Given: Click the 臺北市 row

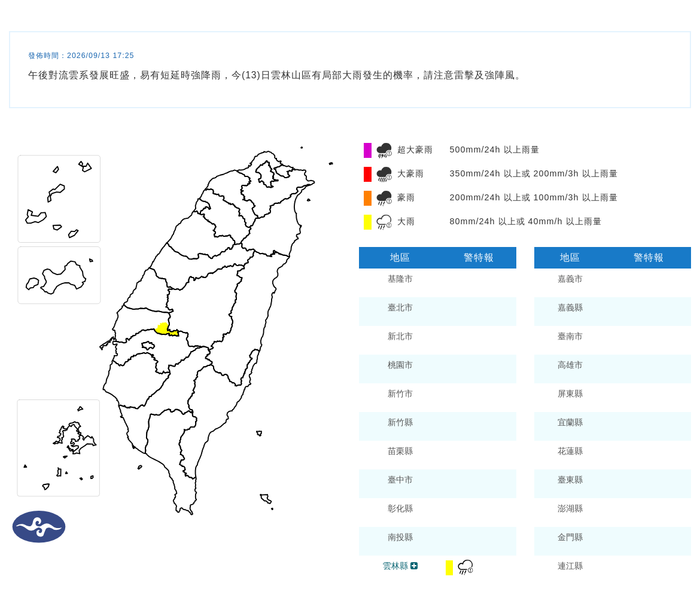Looking at the screenshot, I should point(437,312).
